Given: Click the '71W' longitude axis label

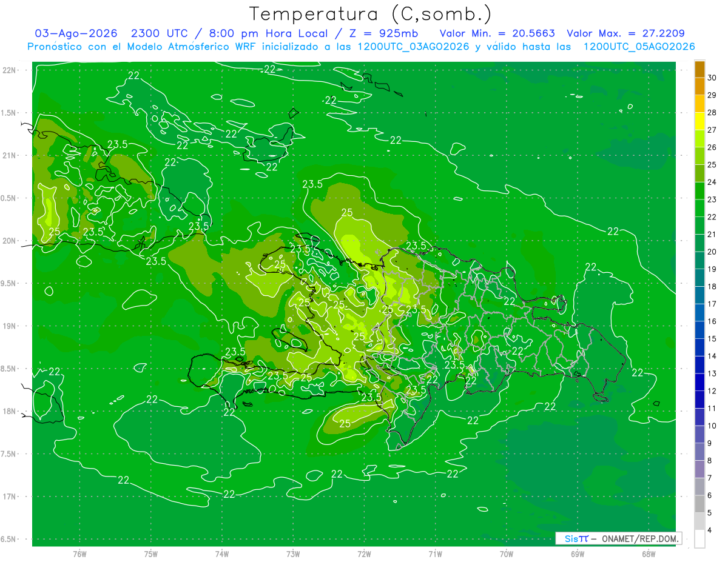Looking at the screenshot, I should [435, 554].
